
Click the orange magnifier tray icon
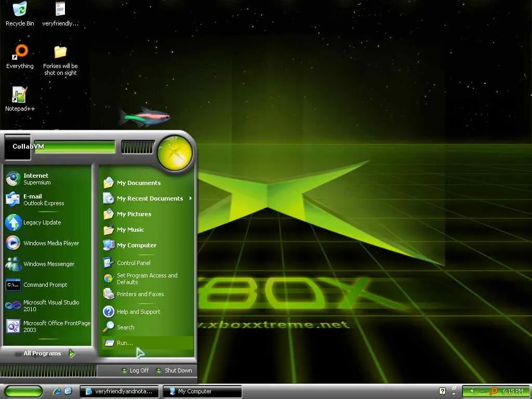[x=495, y=391]
